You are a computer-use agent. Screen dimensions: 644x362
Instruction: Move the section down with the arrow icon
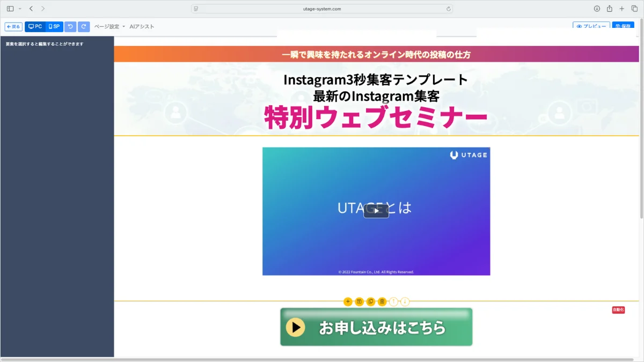click(405, 302)
